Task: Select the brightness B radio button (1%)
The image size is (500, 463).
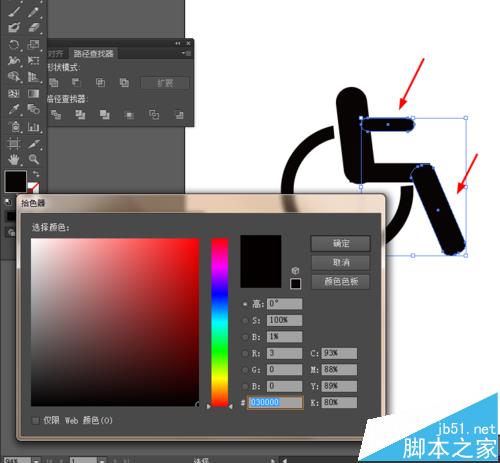Action: pos(245,337)
